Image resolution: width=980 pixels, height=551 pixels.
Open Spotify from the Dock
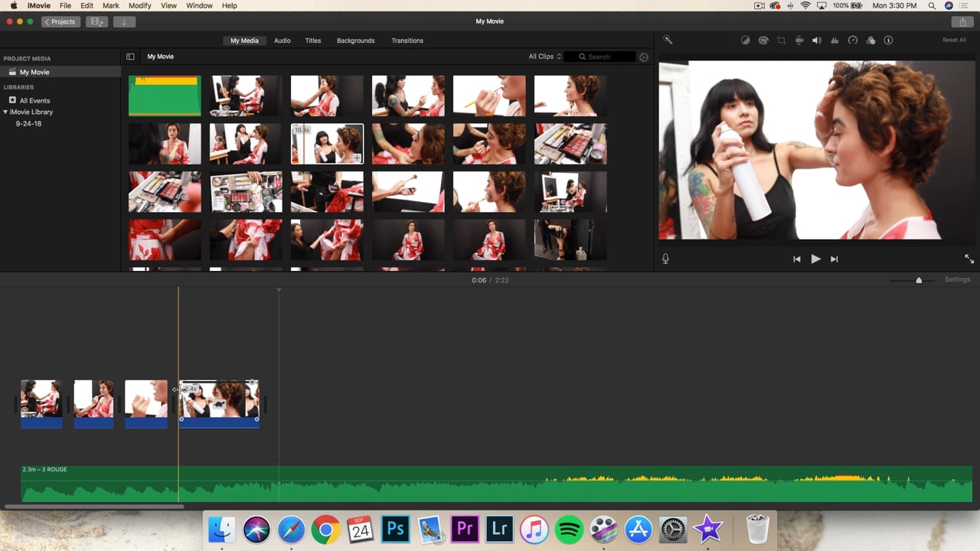click(569, 529)
